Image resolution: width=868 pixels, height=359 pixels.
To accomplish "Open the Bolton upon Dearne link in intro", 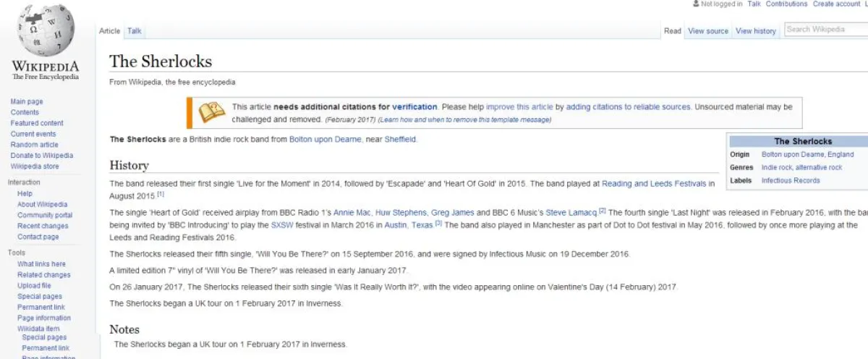I will coord(325,139).
